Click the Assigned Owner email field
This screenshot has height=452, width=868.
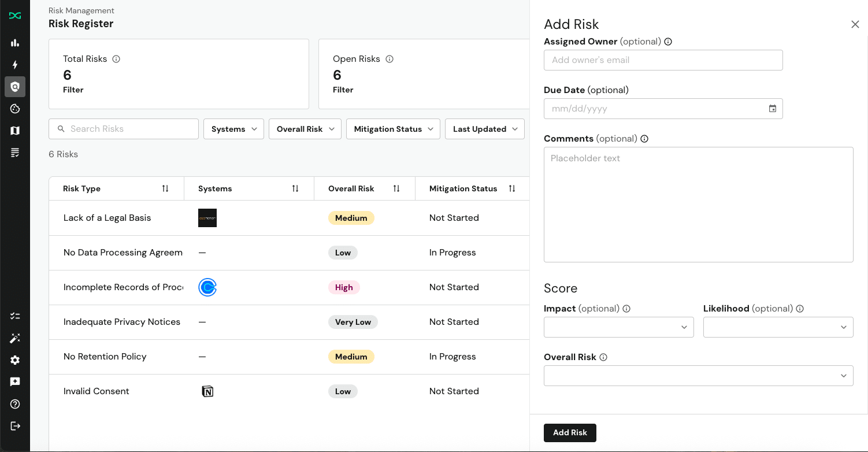click(x=663, y=60)
